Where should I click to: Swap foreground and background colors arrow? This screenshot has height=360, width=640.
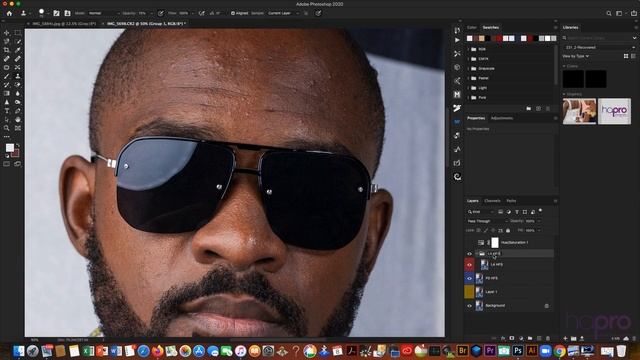[18, 145]
